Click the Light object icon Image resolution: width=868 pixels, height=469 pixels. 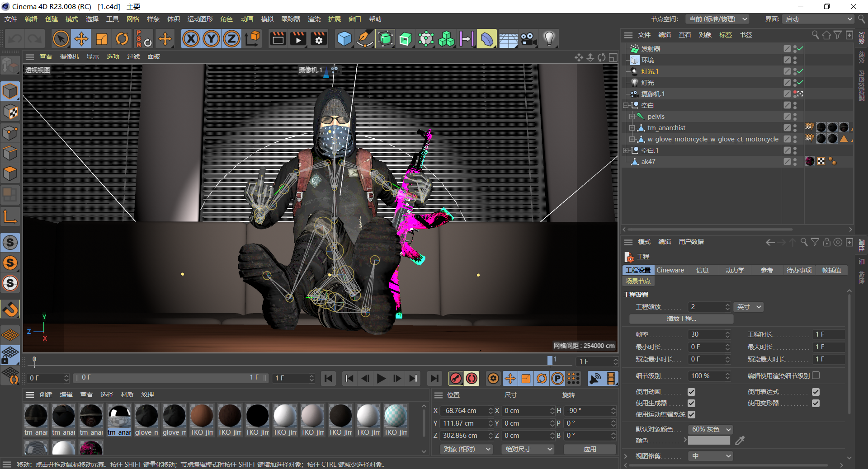[x=549, y=39]
